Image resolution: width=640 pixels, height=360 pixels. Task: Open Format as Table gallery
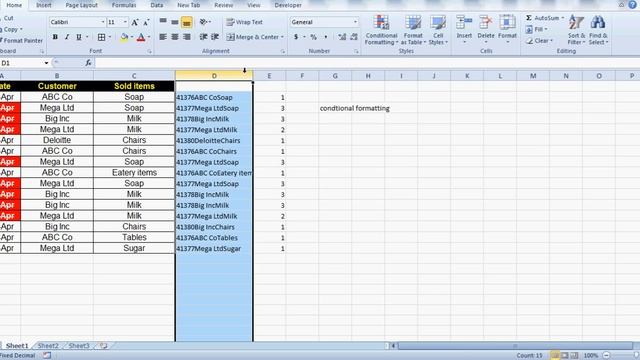pos(413,30)
